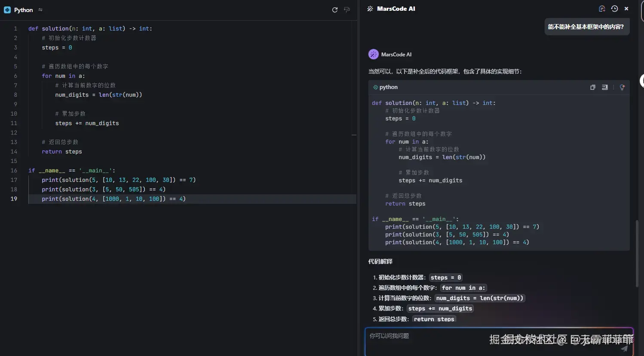Click the chat input box 你可以问我问题
644x356 pixels.
pyautogui.click(x=499, y=342)
